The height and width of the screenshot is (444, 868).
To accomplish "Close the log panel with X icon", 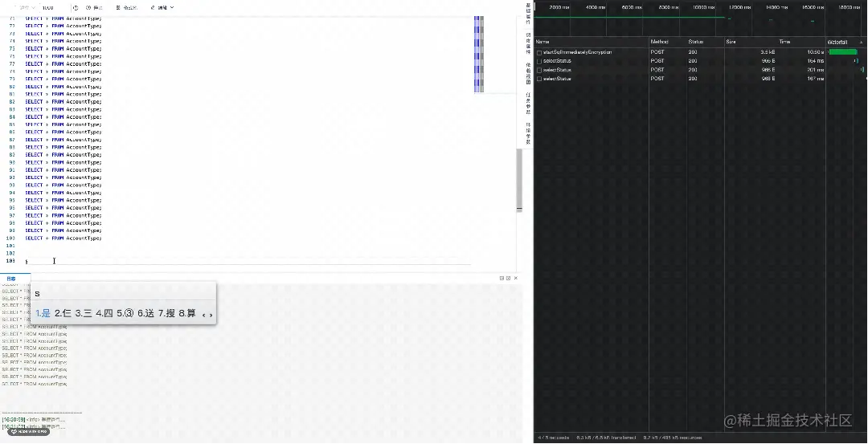I will click(x=515, y=278).
